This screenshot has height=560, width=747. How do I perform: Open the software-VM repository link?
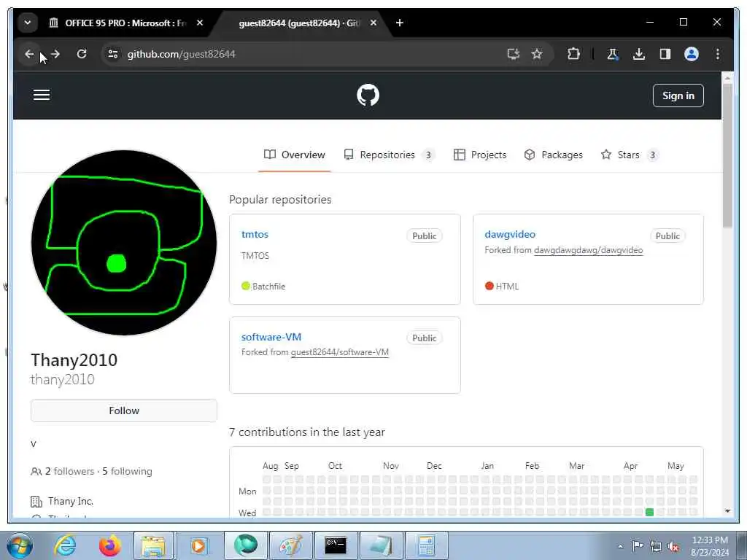[x=271, y=337]
